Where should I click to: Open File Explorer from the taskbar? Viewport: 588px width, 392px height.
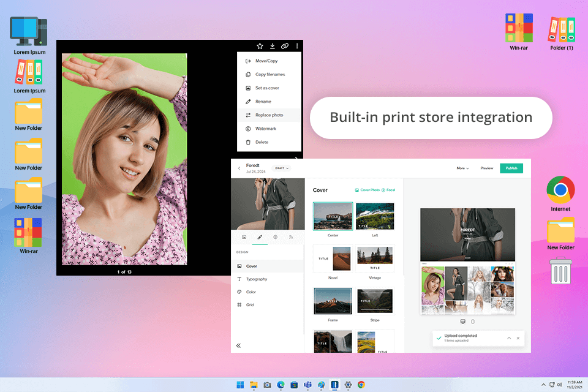point(254,385)
